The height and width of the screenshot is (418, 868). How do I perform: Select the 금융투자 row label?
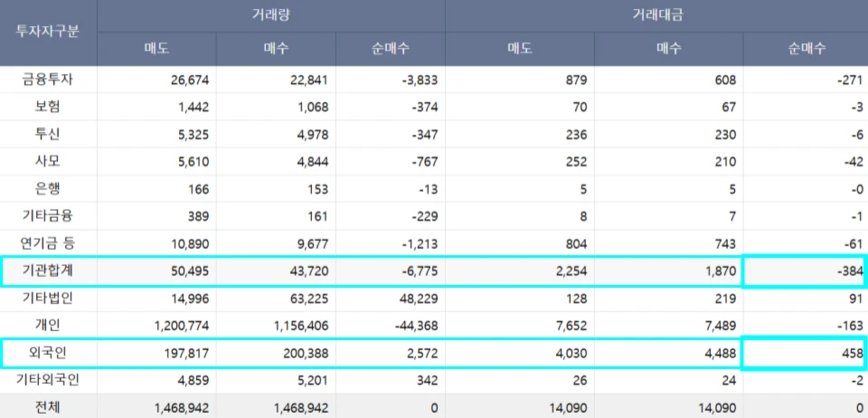48,80
